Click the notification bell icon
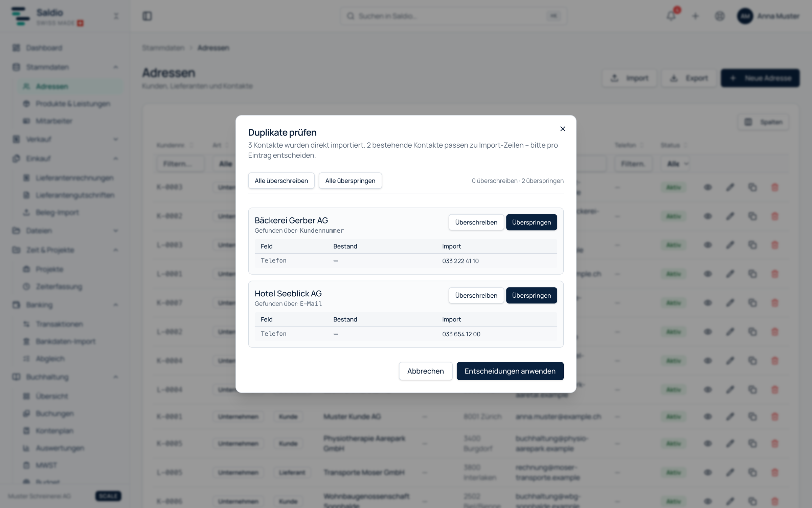The image size is (812, 508). (671, 16)
